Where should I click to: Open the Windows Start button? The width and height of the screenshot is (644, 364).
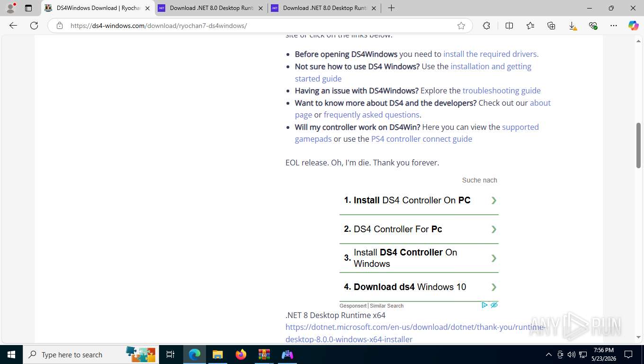[x=11, y=355]
